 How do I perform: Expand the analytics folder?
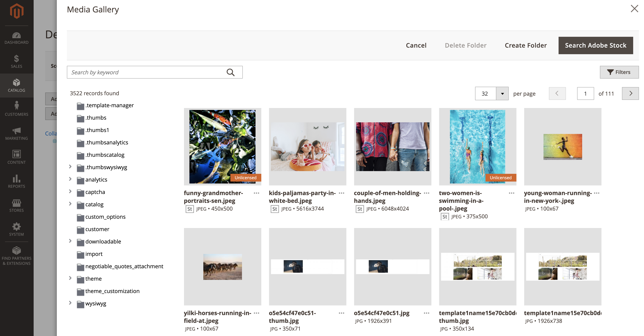coord(70,179)
